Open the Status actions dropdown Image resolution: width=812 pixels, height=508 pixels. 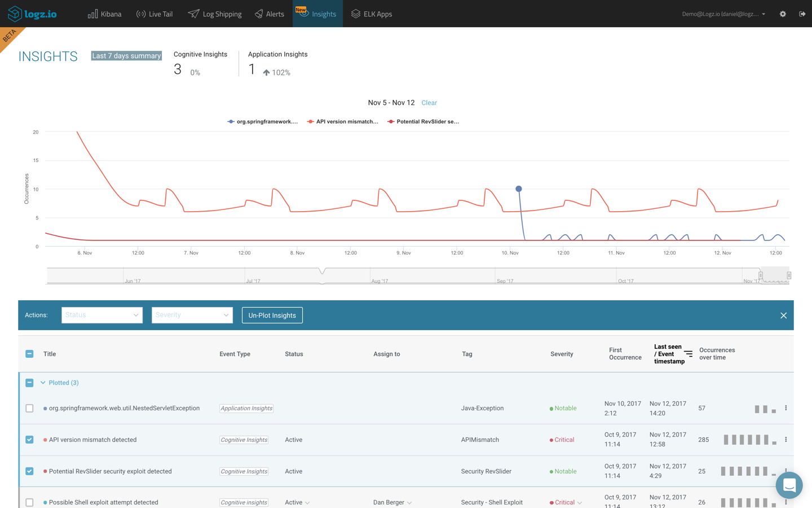point(102,315)
